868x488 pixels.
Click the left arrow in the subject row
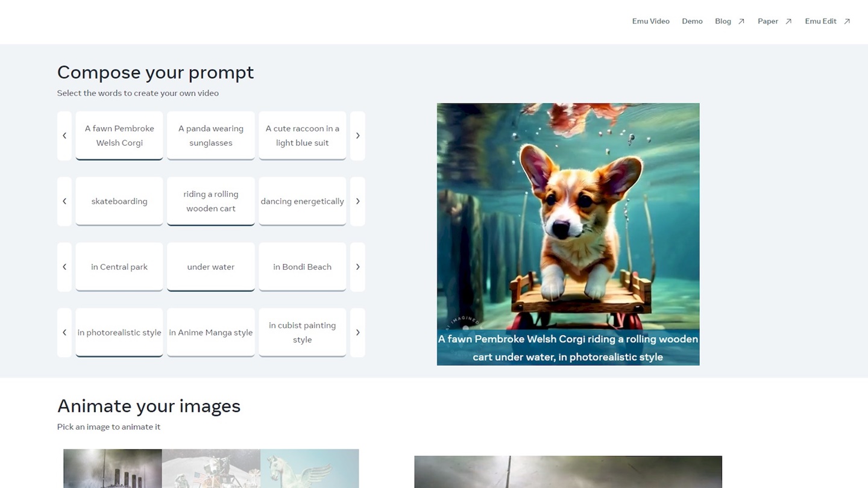click(64, 136)
